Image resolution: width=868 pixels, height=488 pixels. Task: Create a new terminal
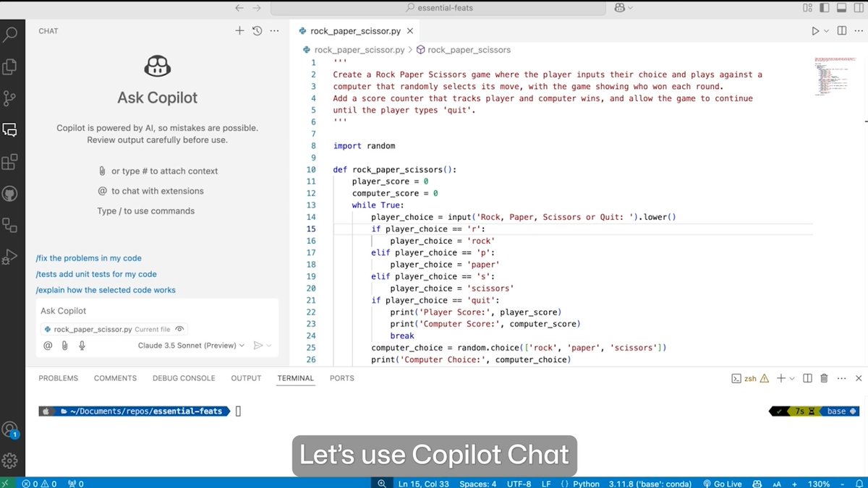click(781, 378)
